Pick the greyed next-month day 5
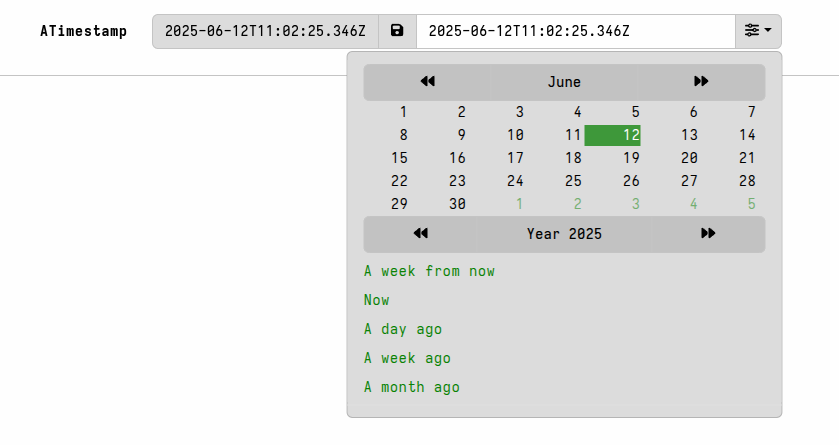This screenshot has height=445, width=839. click(x=751, y=204)
